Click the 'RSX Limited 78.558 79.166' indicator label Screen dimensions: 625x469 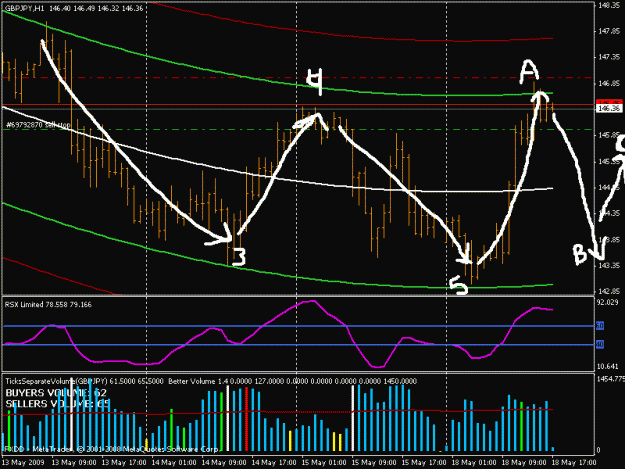[x=48, y=304]
